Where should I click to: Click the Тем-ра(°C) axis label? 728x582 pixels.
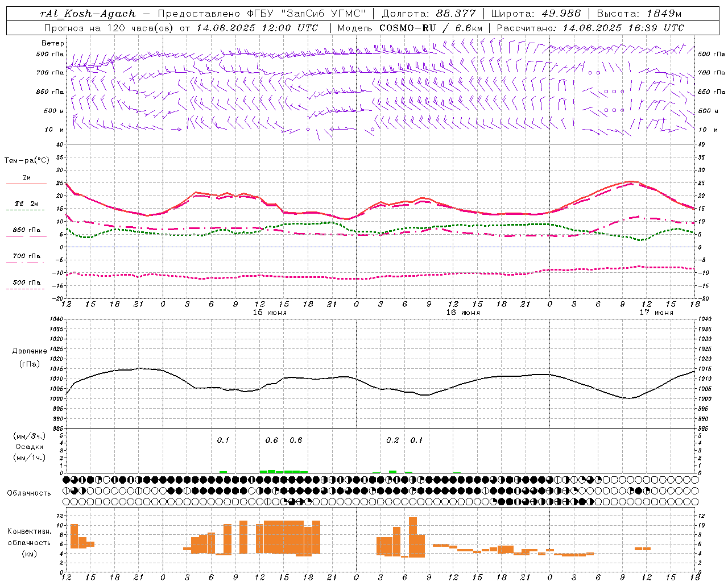(x=27, y=161)
